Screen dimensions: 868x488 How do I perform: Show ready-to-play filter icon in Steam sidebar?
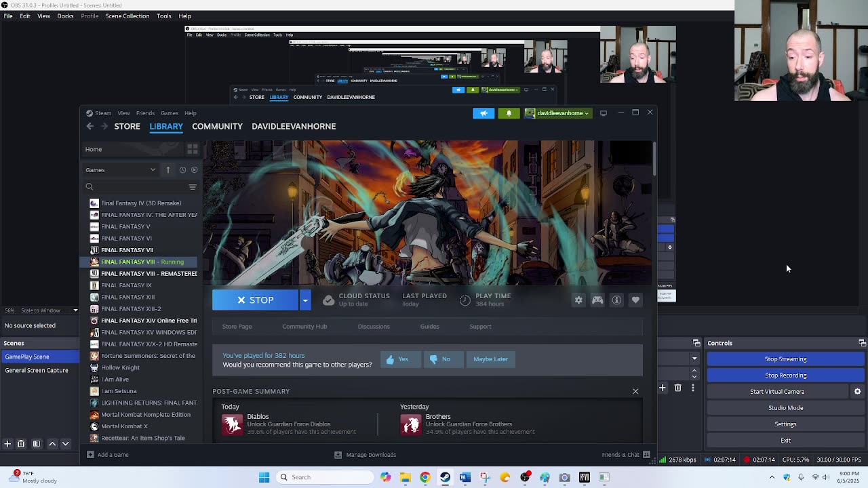195,170
